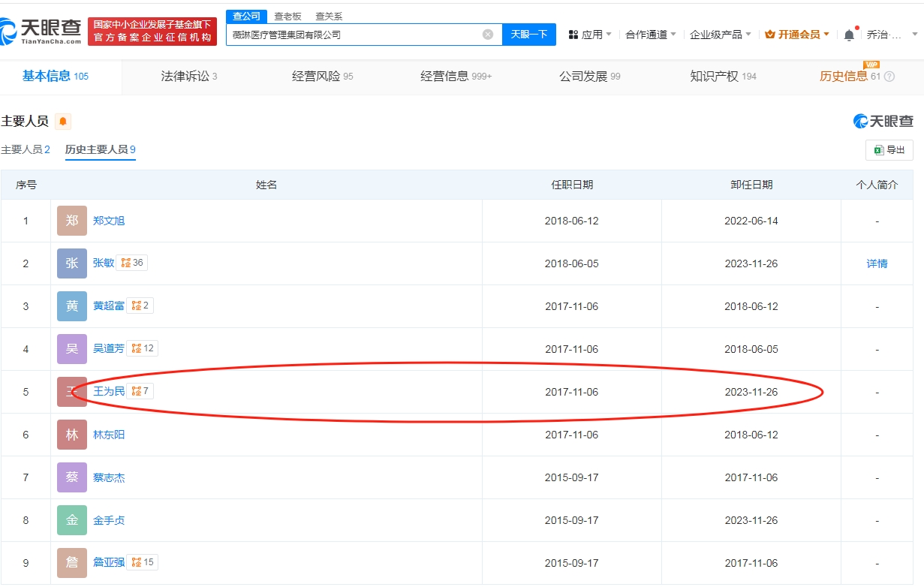Click the 国家中小企业发展子基金 red banner
The image size is (924, 587).
[152, 31]
